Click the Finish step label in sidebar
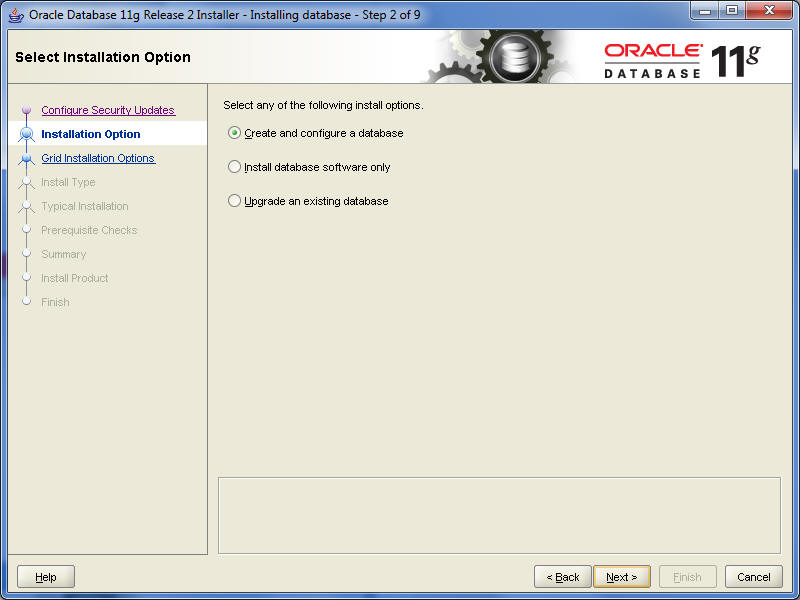Screen dimensions: 800x600 click(55, 302)
